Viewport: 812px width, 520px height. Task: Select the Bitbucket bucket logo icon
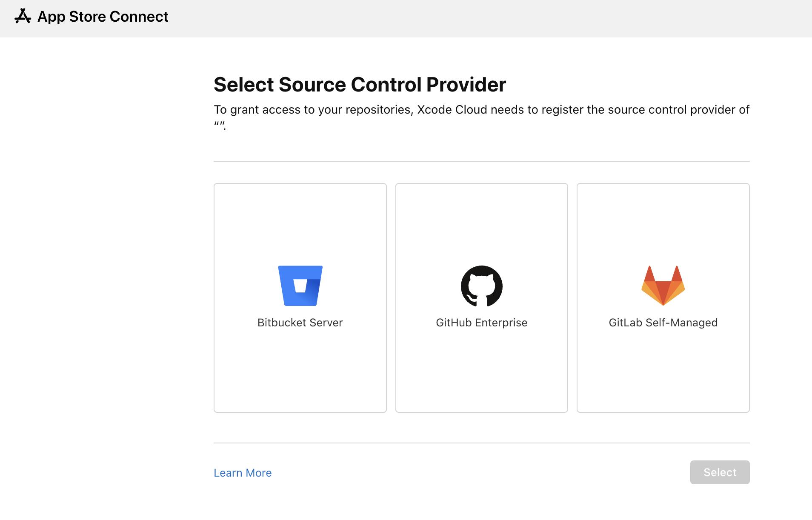coord(300,286)
